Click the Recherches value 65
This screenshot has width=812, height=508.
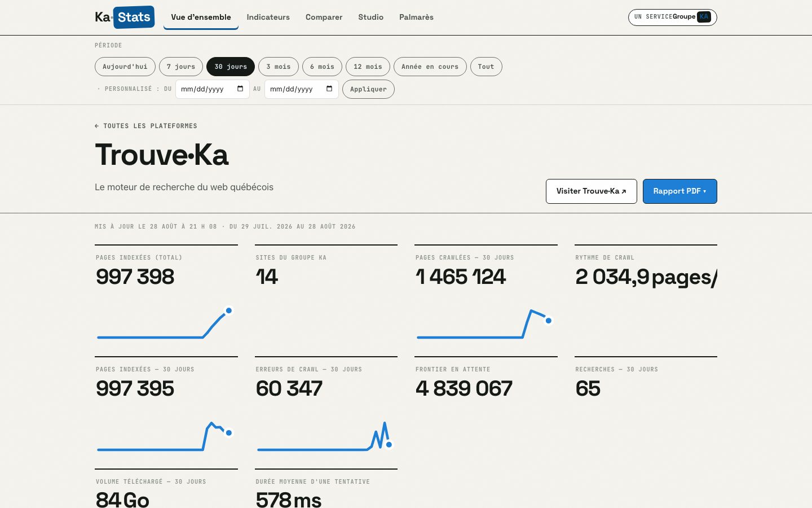[588, 388]
